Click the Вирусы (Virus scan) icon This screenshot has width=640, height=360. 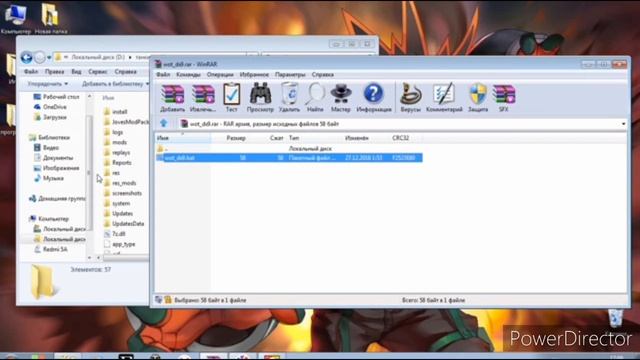(x=410, y=97)
